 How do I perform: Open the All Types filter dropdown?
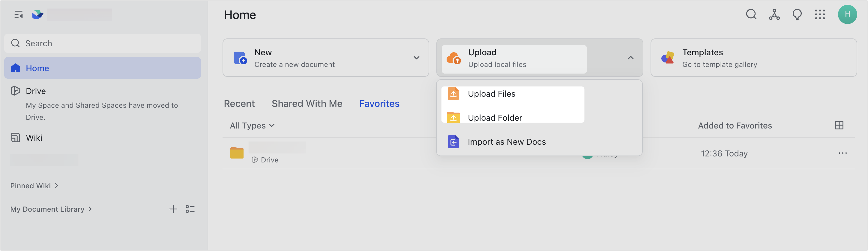click(x=252, y=125)
